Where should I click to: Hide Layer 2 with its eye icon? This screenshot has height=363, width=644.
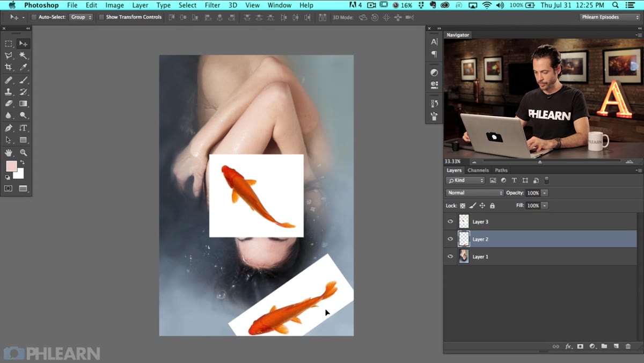(450, 239)
